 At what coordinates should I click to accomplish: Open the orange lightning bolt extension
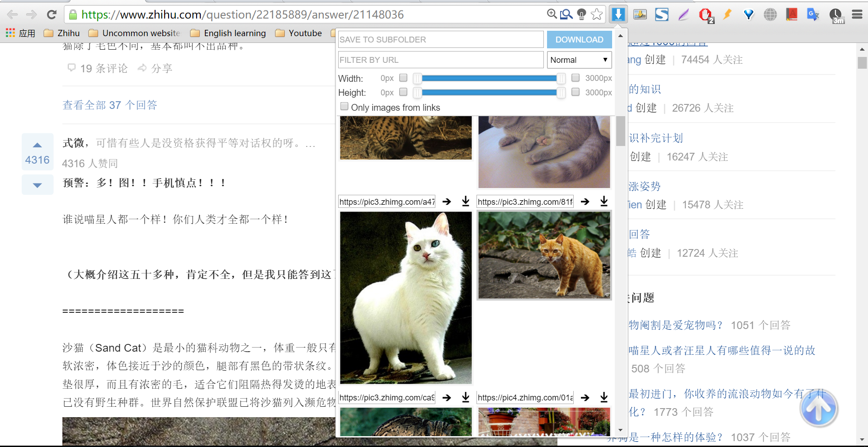click(727, 14)
